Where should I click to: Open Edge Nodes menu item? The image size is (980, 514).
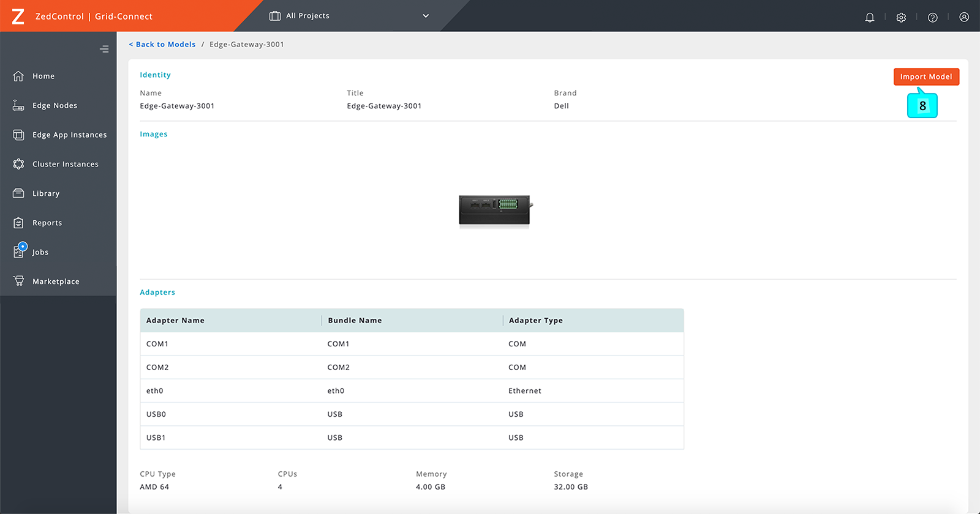55,105
